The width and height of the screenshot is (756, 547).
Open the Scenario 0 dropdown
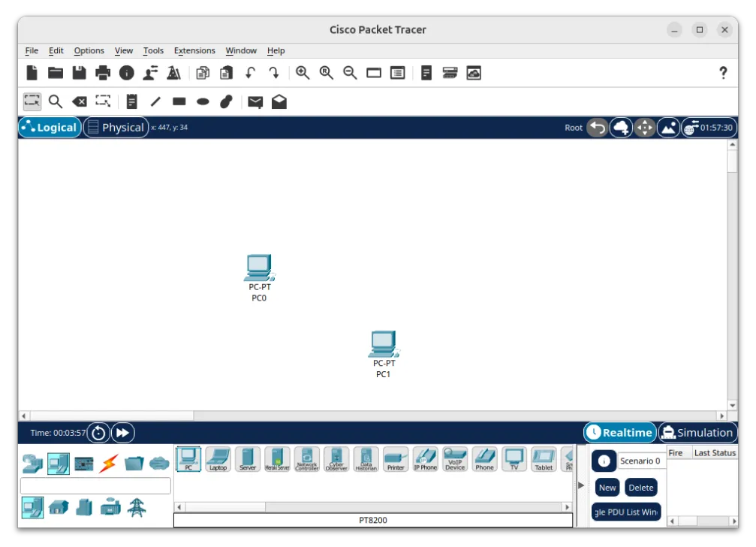click(x=640, y=461)
